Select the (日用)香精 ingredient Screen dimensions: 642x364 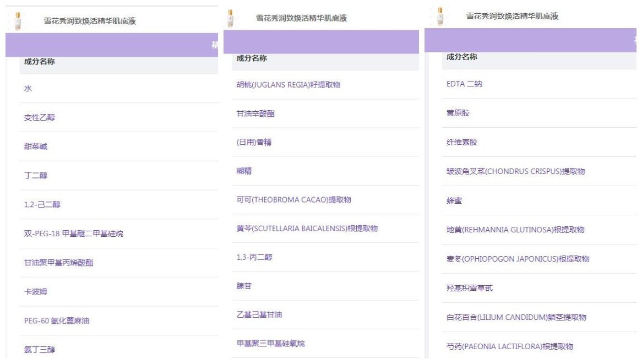[x=254, y=143]
